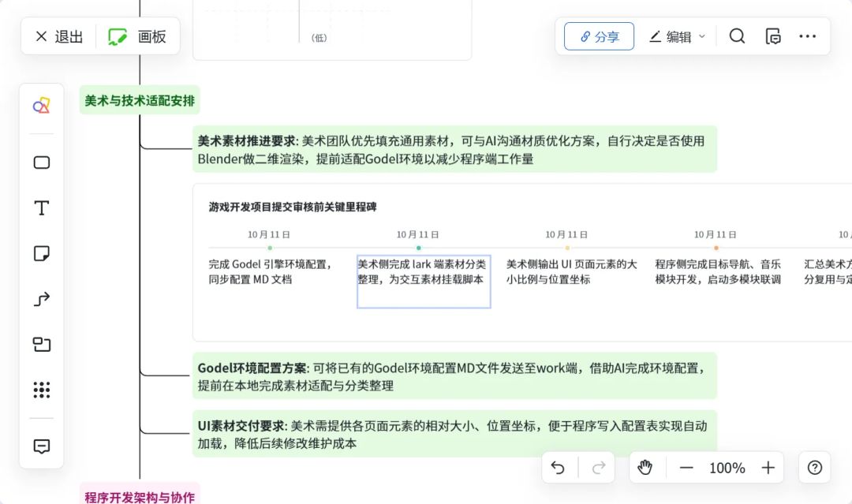Click the (低) axis label in chart
The image size is (852, 504).
point(319,38)
